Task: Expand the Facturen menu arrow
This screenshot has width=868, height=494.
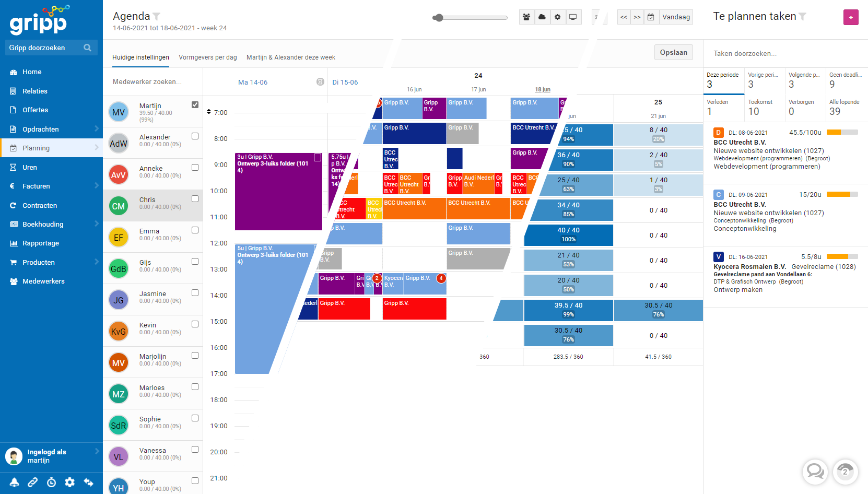Action: coord(97,185)
